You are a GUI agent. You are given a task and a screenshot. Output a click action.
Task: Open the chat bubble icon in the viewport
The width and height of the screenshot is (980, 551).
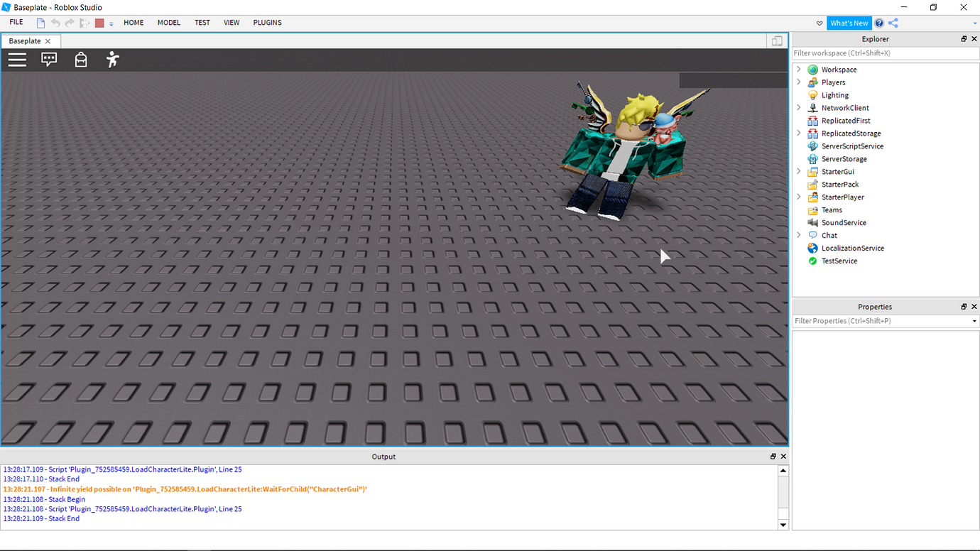48,60
